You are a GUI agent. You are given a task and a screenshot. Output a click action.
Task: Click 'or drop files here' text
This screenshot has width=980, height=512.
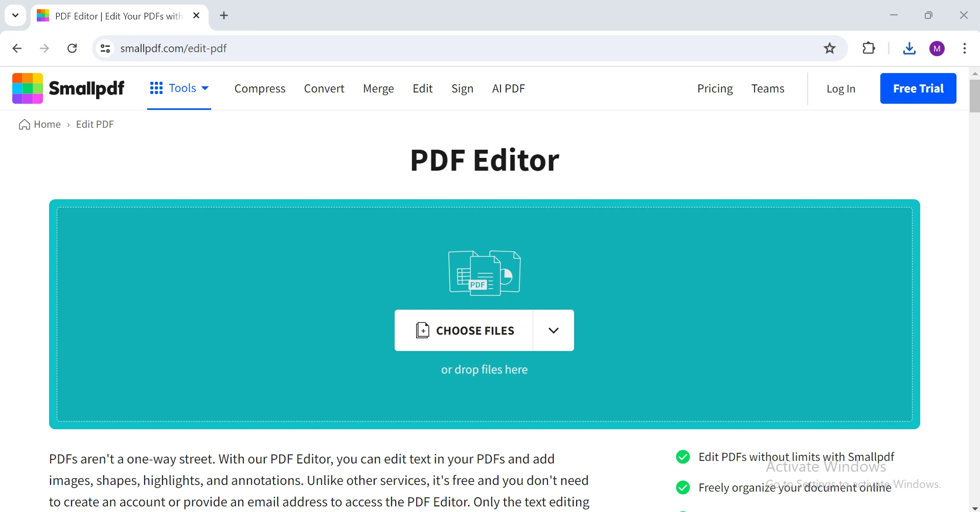point(484,369)
